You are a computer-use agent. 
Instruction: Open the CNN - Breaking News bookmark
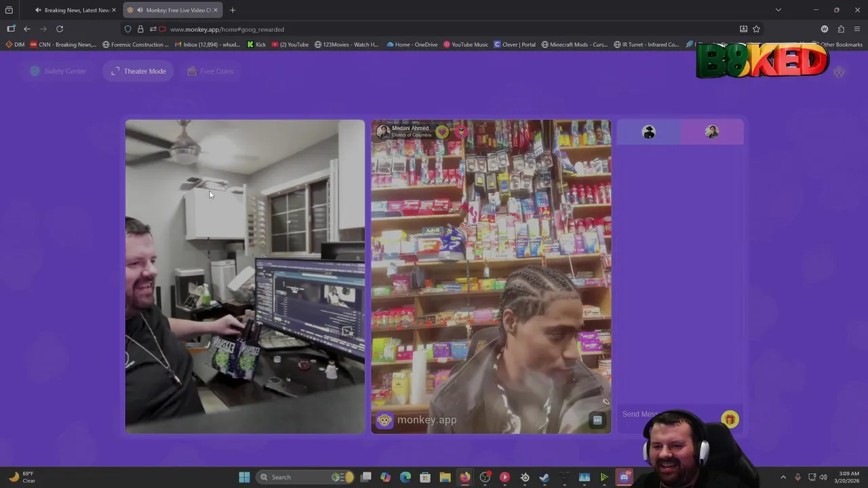click(x=63, y=45)
